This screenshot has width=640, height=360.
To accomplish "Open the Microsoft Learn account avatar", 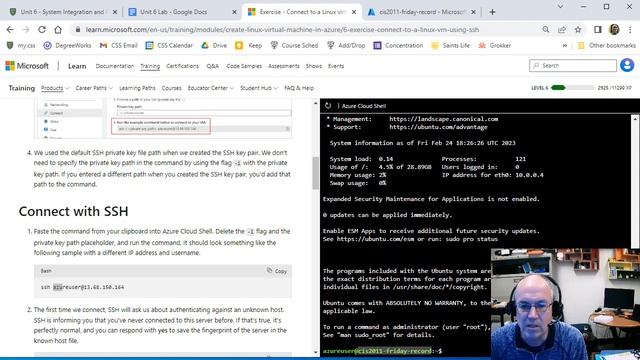I will click(627, 65).
